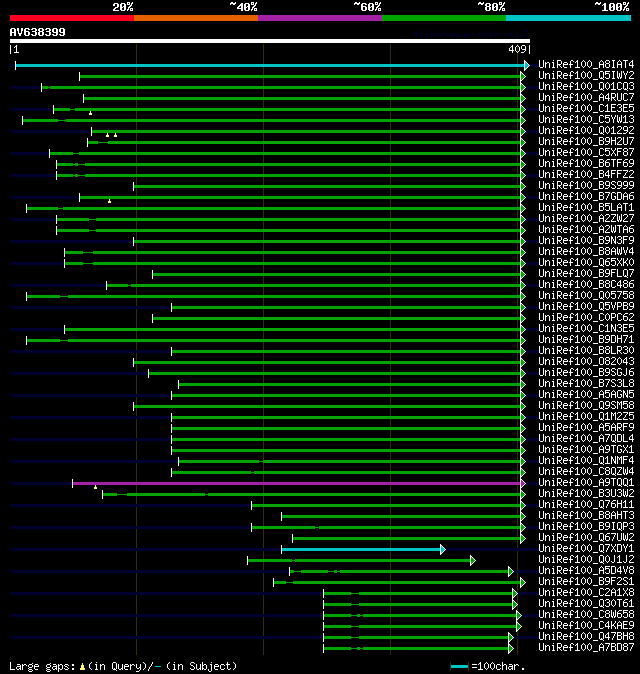640x674 pixels.
Task: Click the purple ~60% identity legend segment
Action: [320, 18]
